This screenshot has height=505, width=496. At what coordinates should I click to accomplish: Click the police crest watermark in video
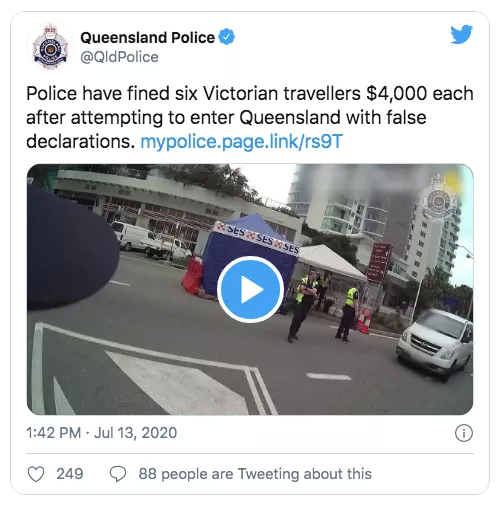[439, 197]
